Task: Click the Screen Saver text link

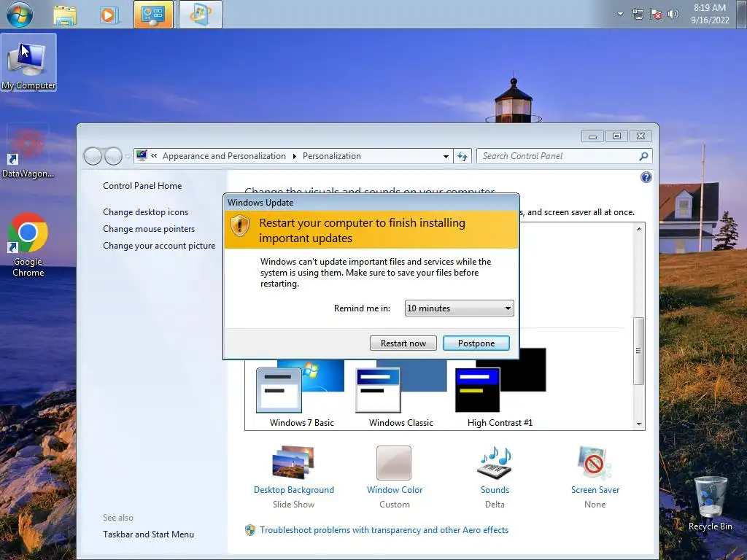Action: tap(595, 490)
